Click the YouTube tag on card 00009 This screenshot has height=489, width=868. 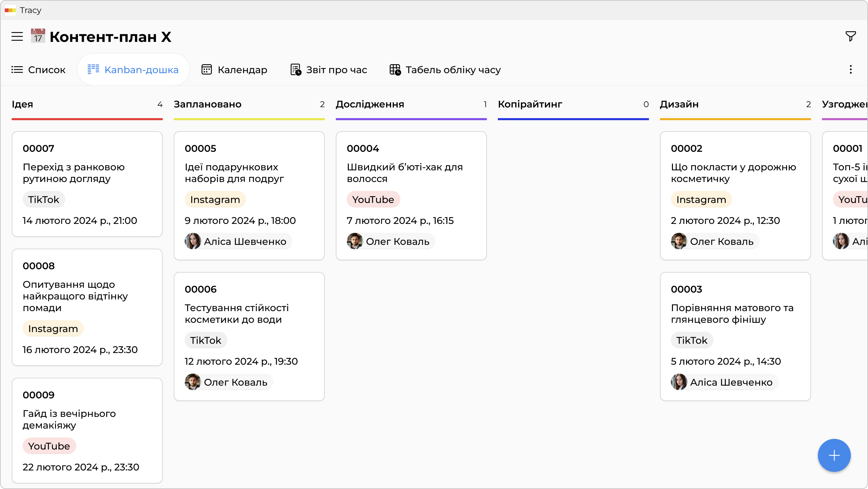point(49,446)
